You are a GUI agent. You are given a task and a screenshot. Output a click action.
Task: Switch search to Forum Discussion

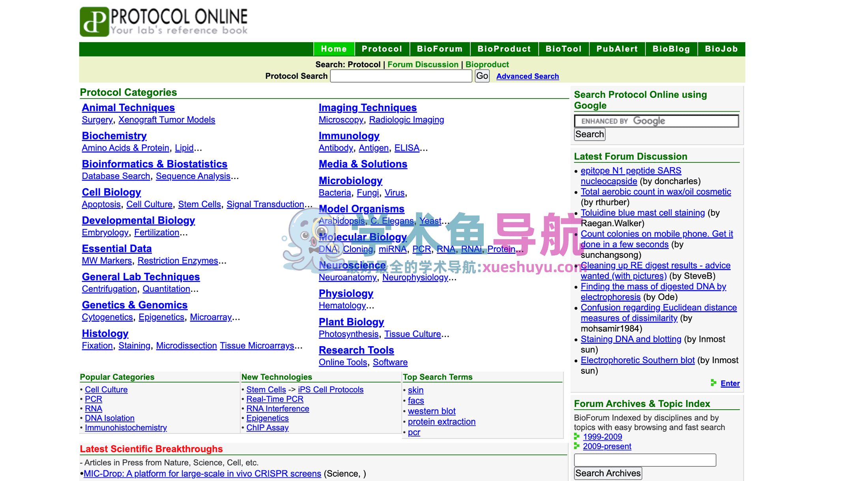click(x=423, y=64)
